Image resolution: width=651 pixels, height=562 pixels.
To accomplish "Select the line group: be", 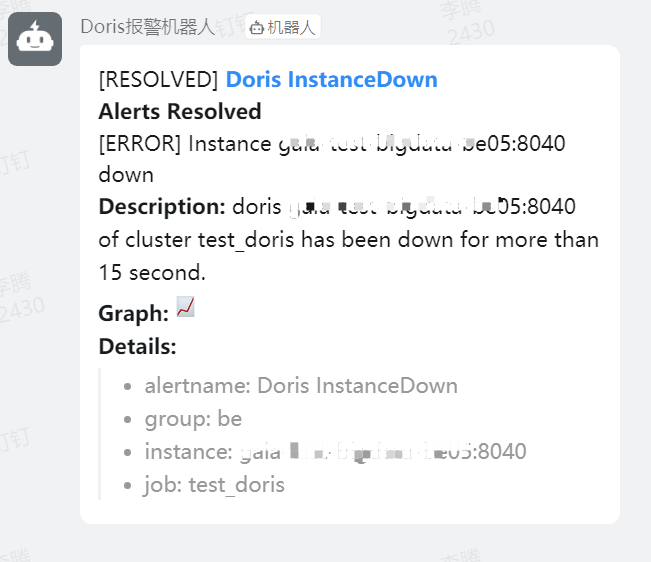I will pos(193,419).
